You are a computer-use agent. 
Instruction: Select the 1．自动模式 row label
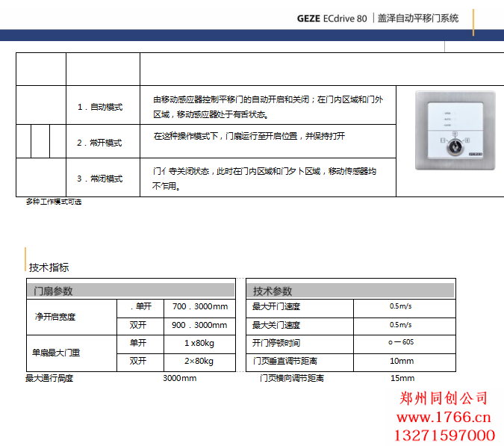tap(99, 107)
